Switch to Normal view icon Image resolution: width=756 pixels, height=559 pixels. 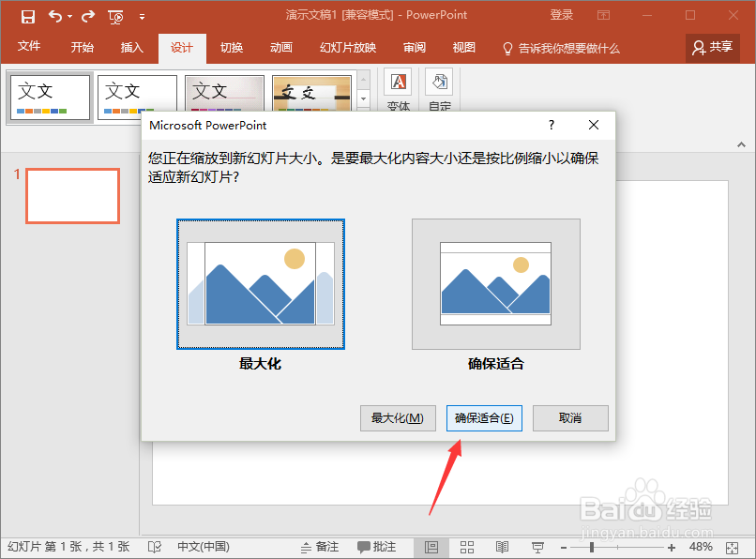(431, 548)
